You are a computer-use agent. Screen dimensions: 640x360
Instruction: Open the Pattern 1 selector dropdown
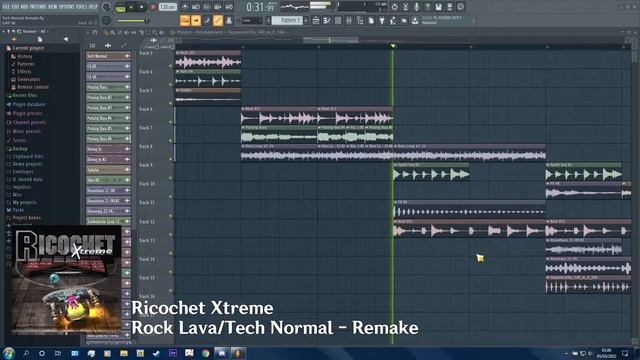(x=288, y=20)
